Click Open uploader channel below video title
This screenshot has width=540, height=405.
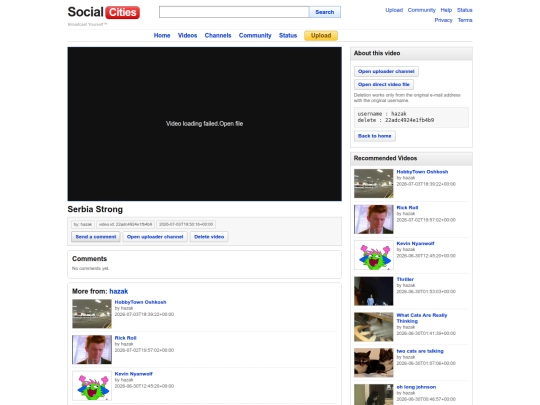155,237
